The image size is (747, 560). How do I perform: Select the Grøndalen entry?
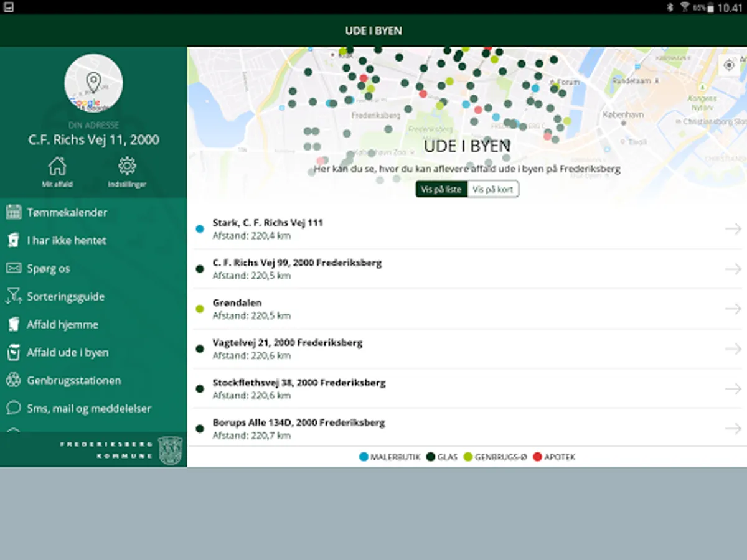[x=467, y=309]
